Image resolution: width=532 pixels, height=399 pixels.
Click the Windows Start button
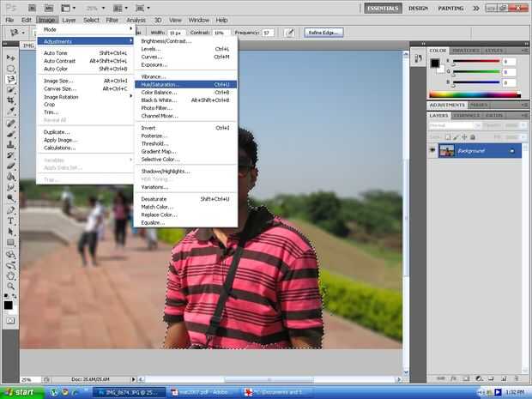[x=21, y=392]
